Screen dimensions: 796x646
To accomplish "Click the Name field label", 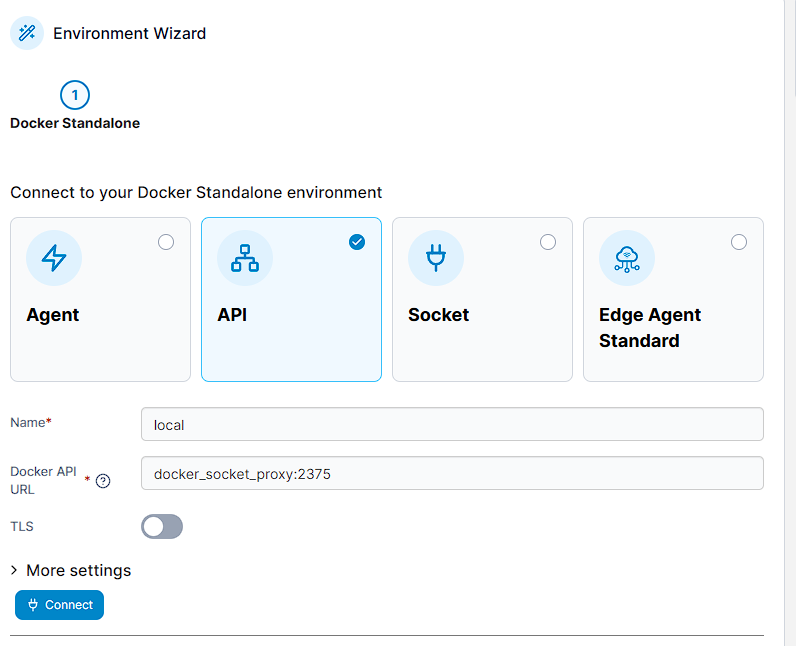I will (31, 422).
